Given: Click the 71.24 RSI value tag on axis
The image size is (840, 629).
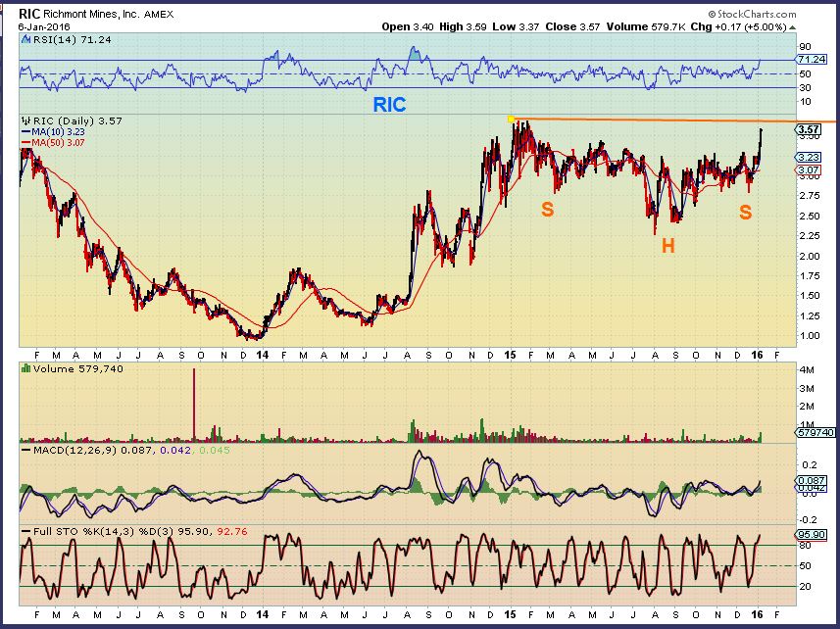Looking at the screenshot, I should (811, 60).
